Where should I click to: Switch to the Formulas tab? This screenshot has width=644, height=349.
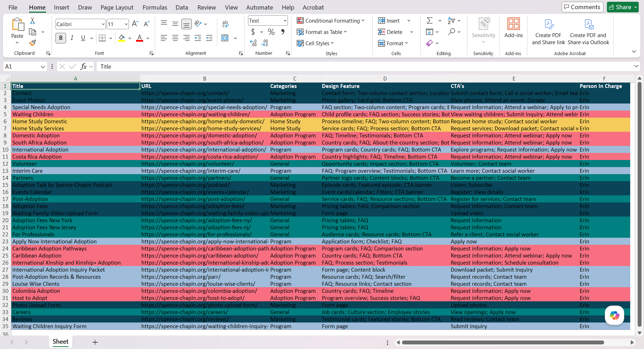(x=155, y=7)
